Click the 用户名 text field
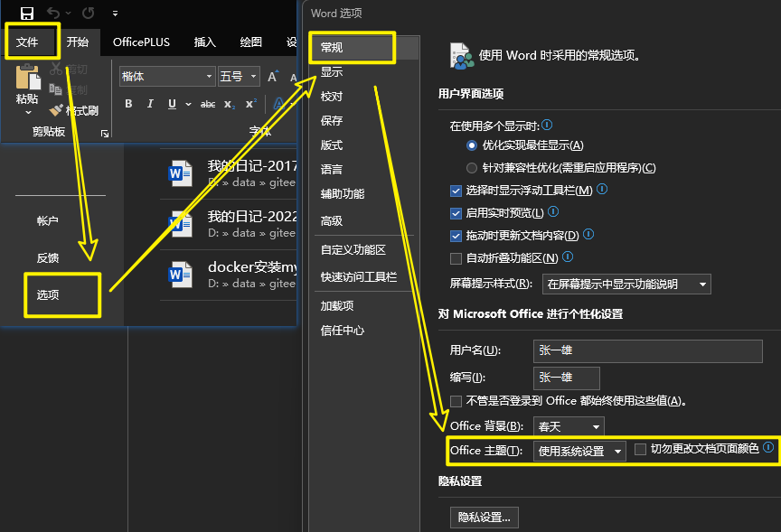The width and height of the screenshot is (781, 532). click(647, 350)
